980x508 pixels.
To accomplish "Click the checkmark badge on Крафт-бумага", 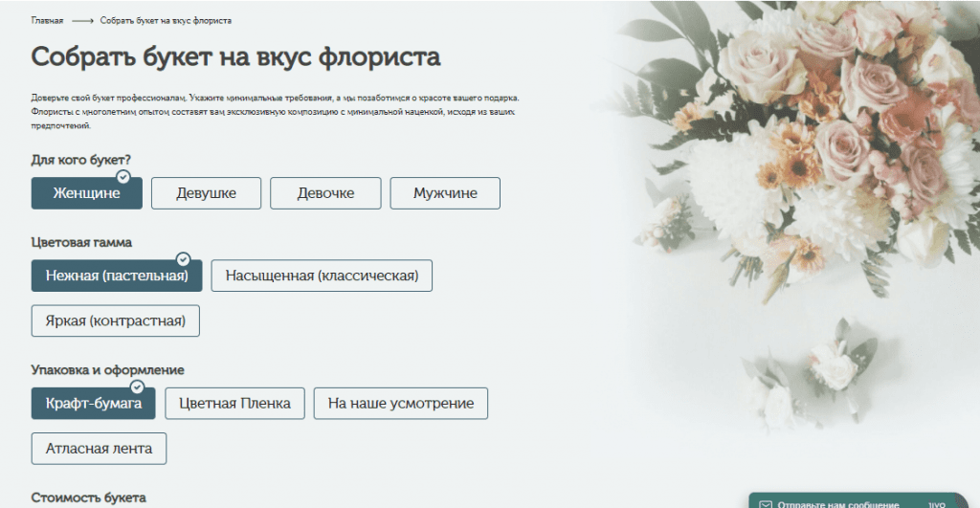I will click(x=137, y=387).
